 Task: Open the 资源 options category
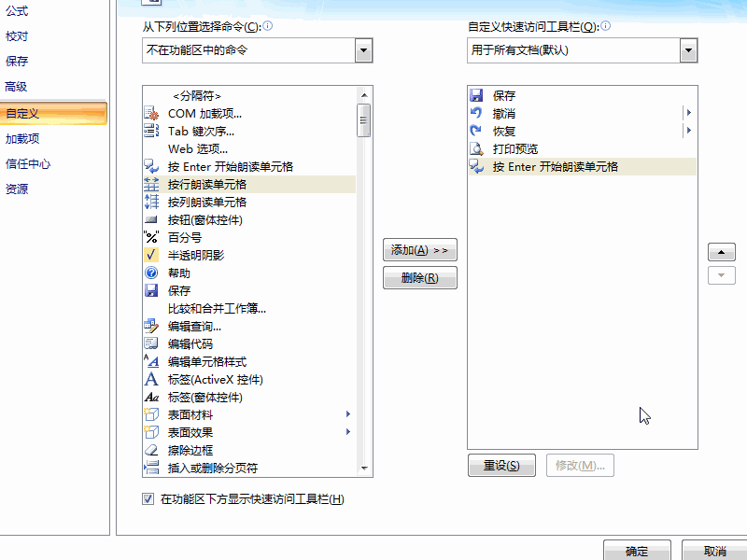click(x=17, y=189)
